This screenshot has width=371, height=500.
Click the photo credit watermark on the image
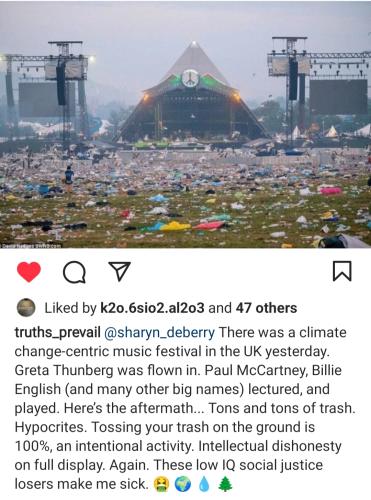tap(31, 246)
